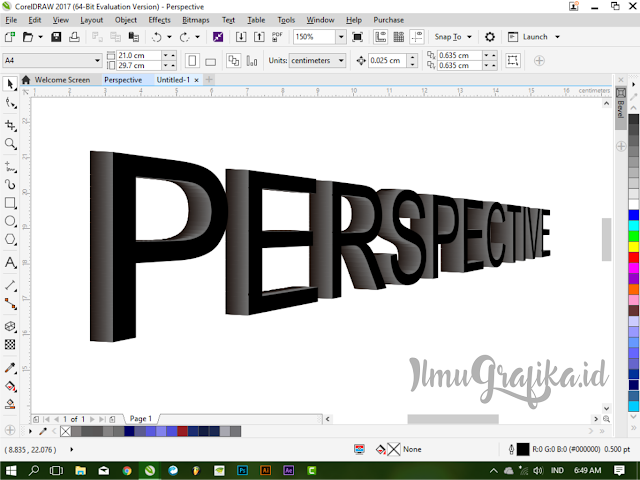Save the current document
Viewport: 640px width, 480px height.
[x=56, y=37]
